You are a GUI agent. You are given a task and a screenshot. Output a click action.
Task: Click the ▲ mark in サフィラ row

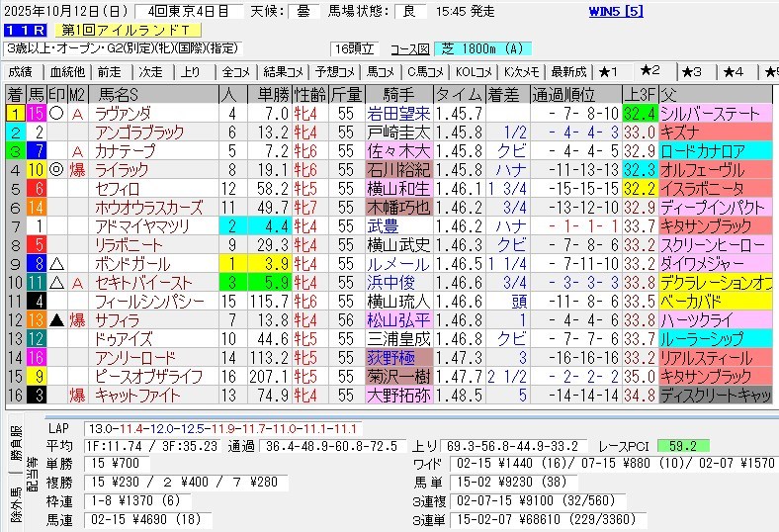(x=56, y=320)
